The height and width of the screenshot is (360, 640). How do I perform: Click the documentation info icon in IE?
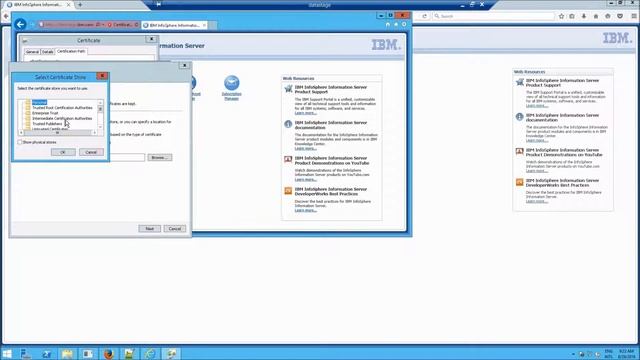[288, 124]
